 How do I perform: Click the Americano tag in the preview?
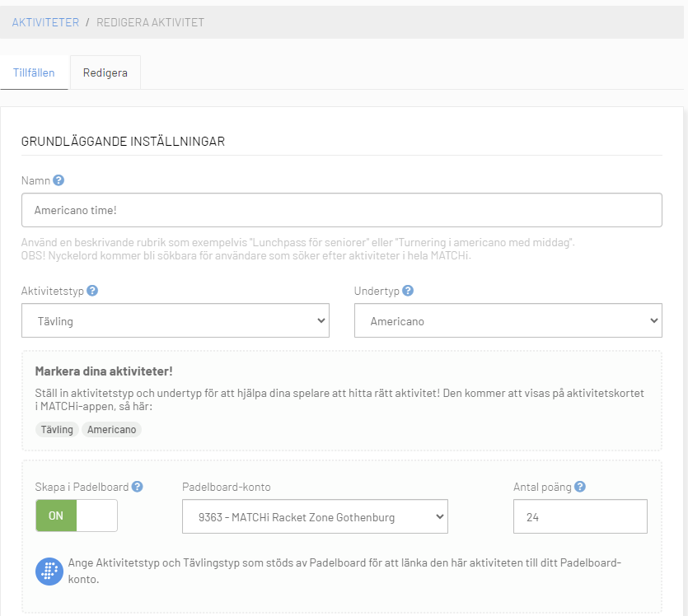click(111, 430)
